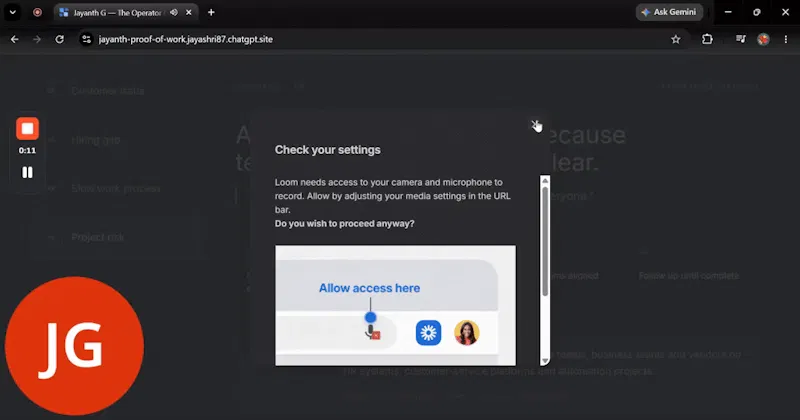
Task: Pause the Loom recording
Action: 28,172
